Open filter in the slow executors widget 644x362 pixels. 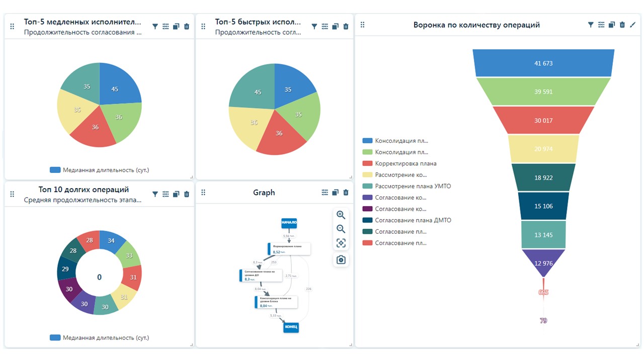coord(155,26)
